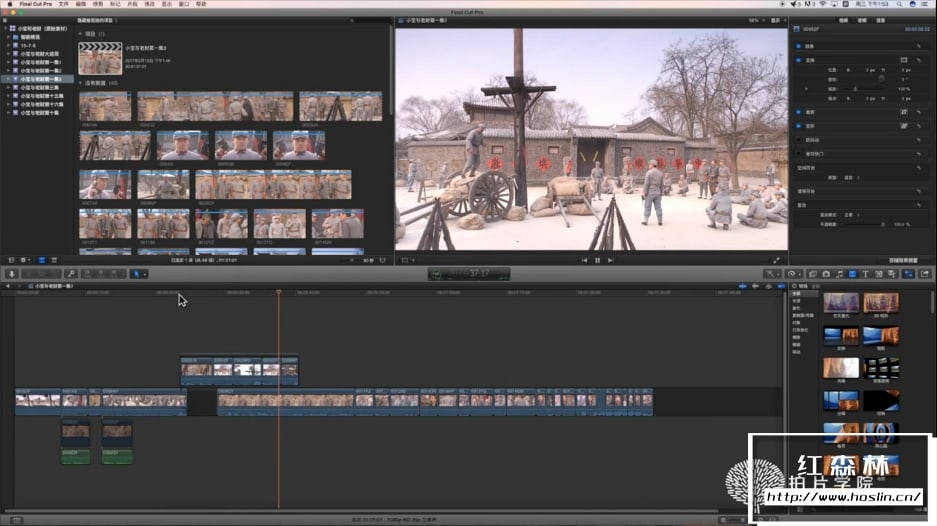Open the 文件 menu
937x526 pixels.
coord(63,4)
